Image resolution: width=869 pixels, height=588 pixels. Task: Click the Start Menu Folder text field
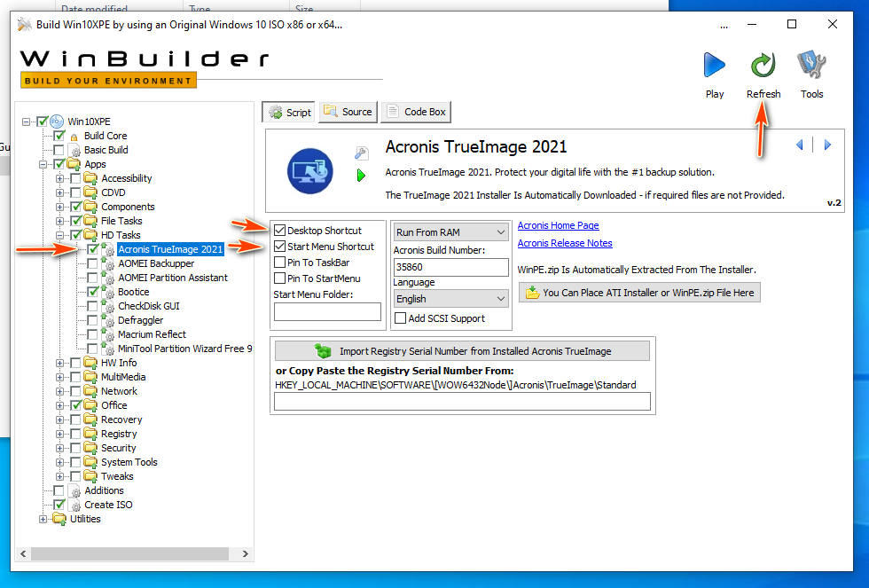click(327, 311)
